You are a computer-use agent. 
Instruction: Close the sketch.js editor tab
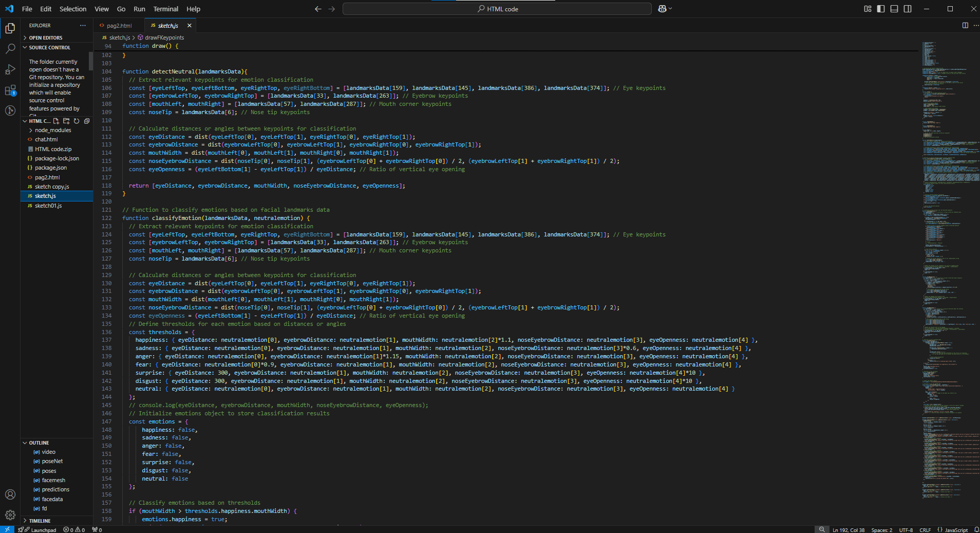[x=189, y=25]
